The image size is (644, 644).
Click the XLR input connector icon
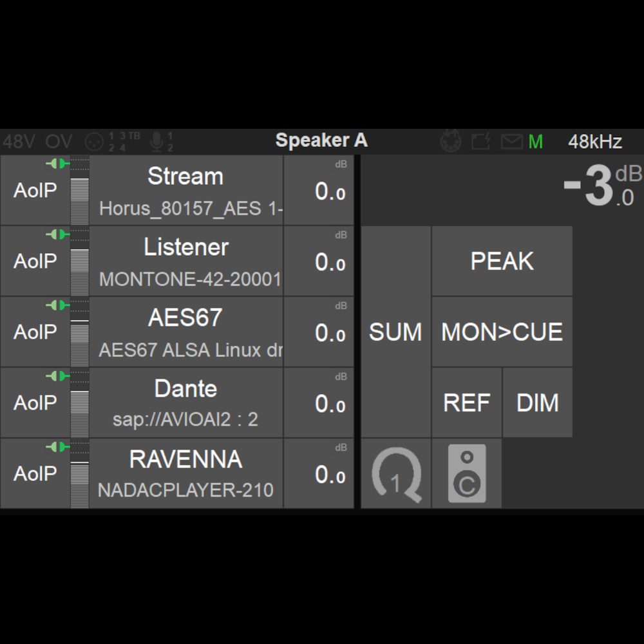(94, 142)
